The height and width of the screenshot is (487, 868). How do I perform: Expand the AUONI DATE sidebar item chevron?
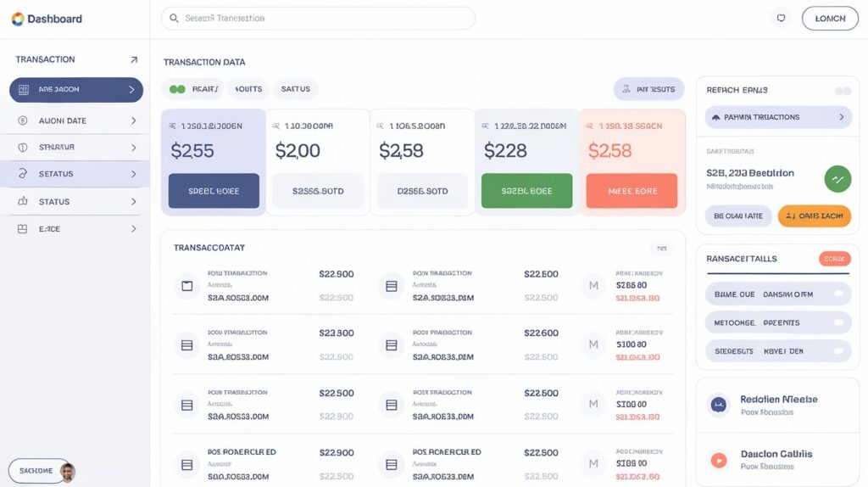pyautogui.click(x=133, y=120)
